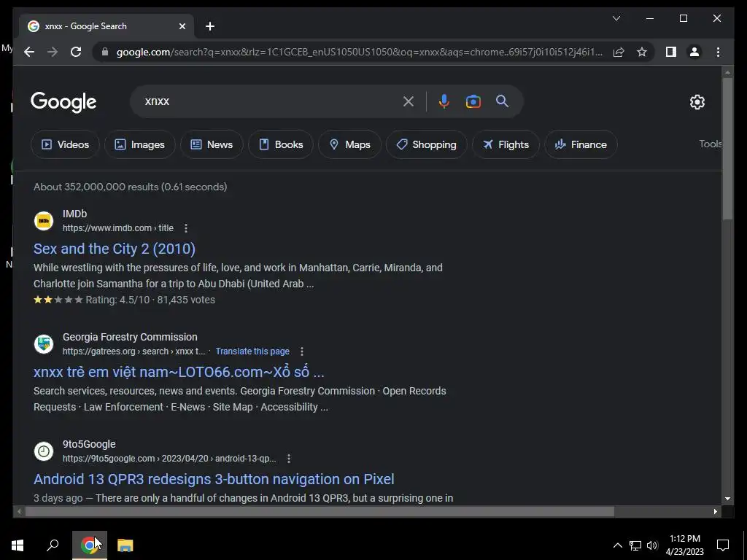The image size is (747, 560).
Task: View site information via the lock icon
Action: tap(105, 52)
